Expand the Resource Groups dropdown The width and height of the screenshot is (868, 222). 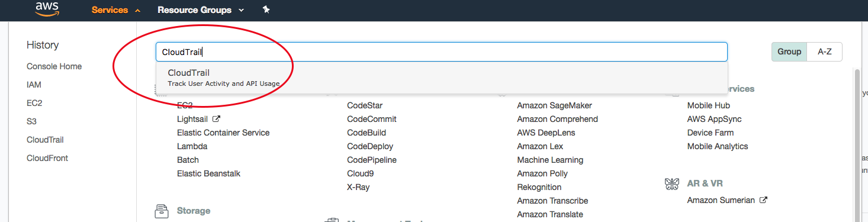click(201, 10)
